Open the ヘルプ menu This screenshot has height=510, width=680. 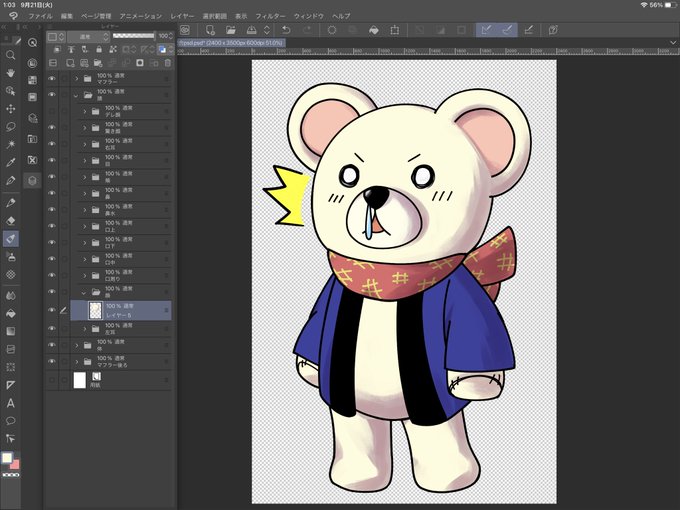341,16
